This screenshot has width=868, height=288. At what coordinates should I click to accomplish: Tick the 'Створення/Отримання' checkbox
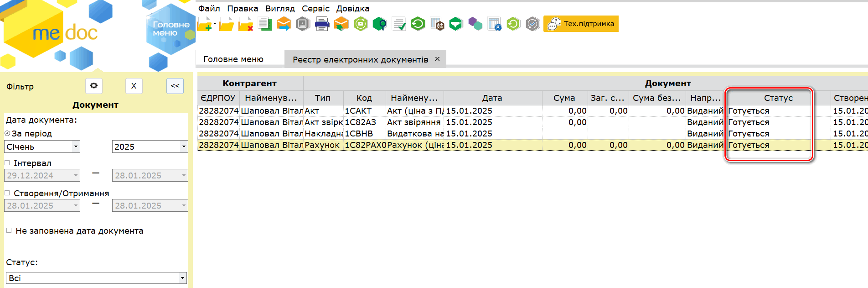[7, 193]
